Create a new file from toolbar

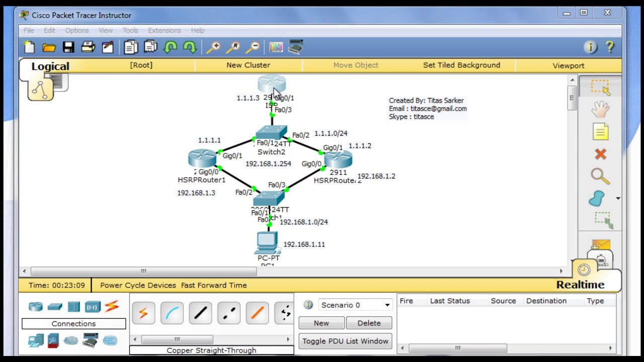pyautogui.click(x=30, y=47)
